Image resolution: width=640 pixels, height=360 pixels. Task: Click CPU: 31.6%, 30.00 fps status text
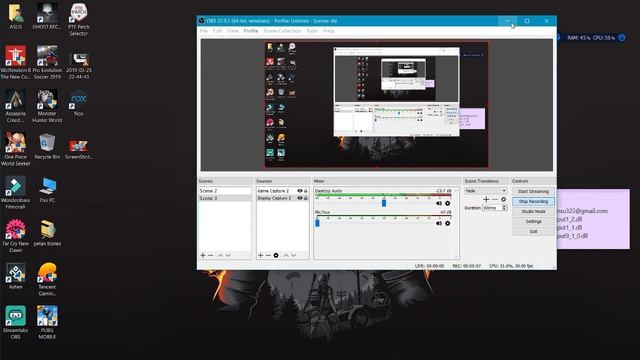(x=511, y=266)
